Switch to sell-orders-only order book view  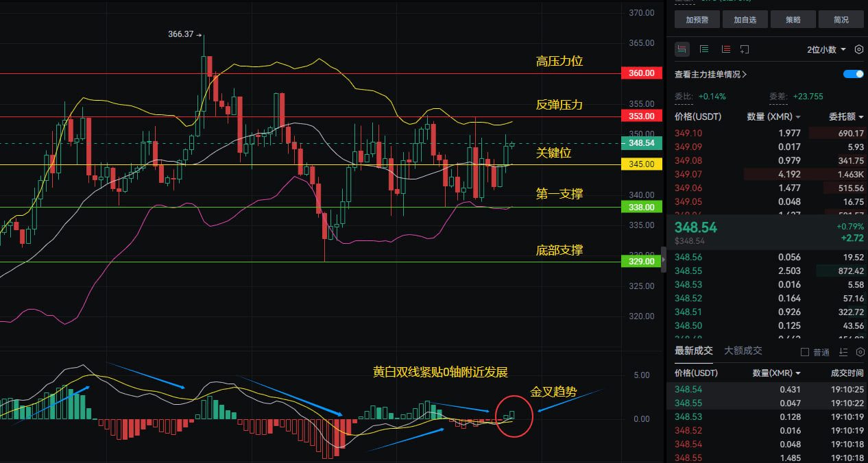click(725, 49)
